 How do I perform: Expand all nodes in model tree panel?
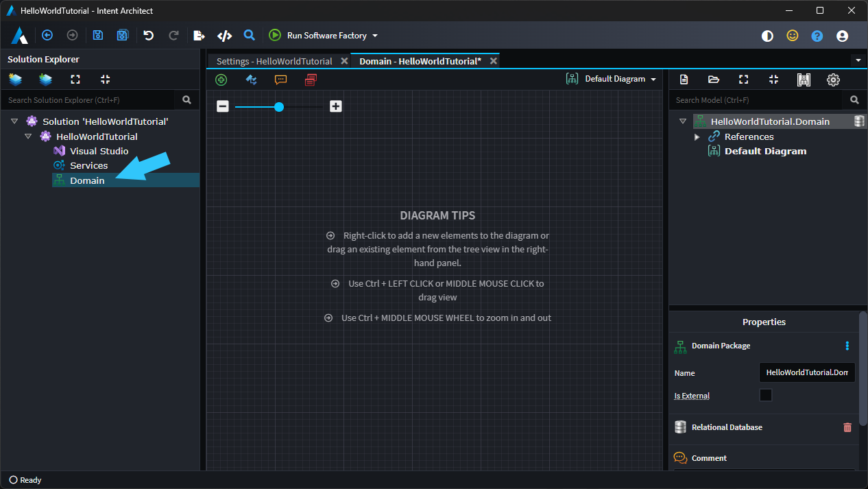pos(743,80)
